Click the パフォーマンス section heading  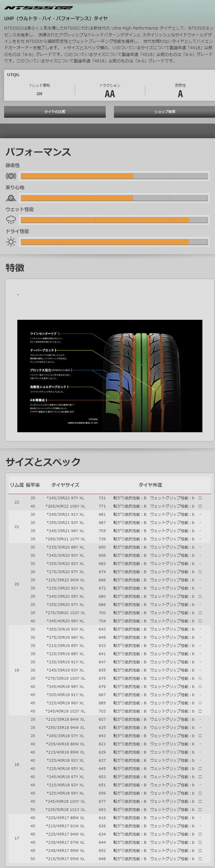(x=38, y=152)
